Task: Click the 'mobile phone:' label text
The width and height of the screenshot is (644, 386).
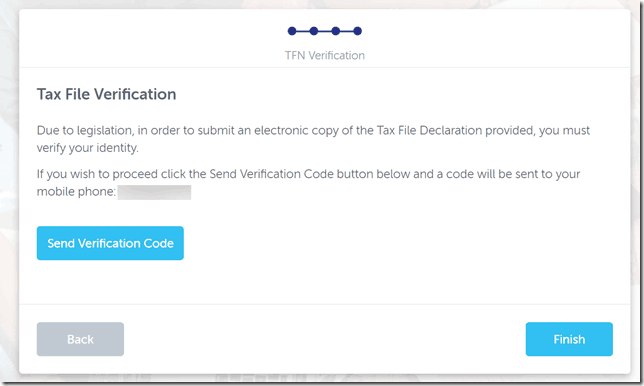Action: 76,192
